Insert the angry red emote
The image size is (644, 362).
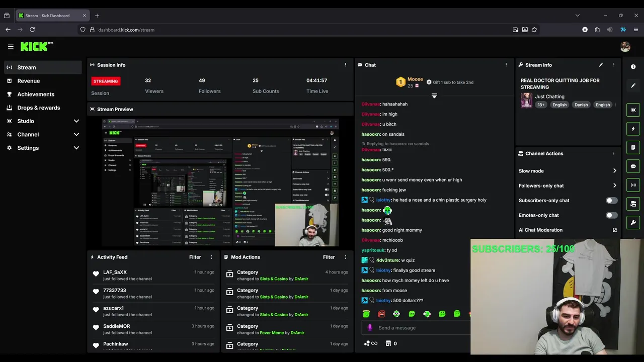(x=381, y=314)
